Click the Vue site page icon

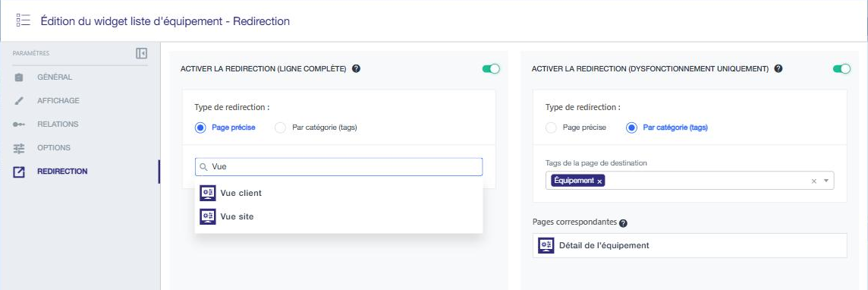(x=208, y=216)
